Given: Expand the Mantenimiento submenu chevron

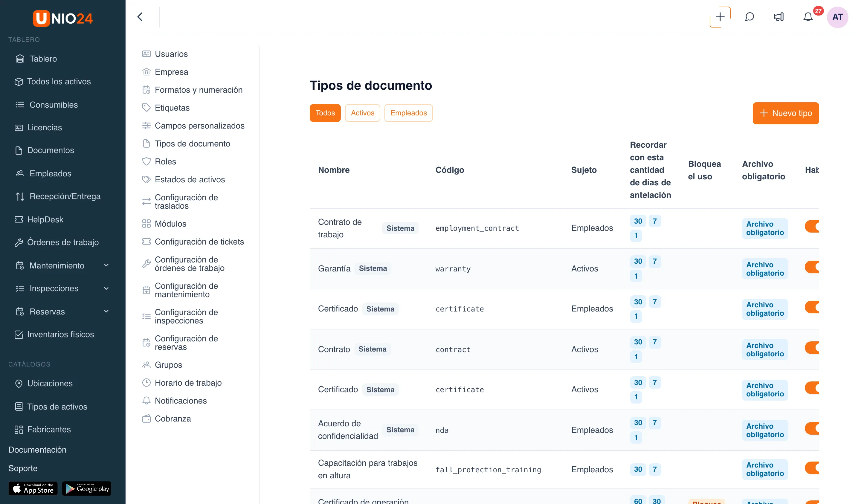Looking at the screenshot, I should coord(106,265).
